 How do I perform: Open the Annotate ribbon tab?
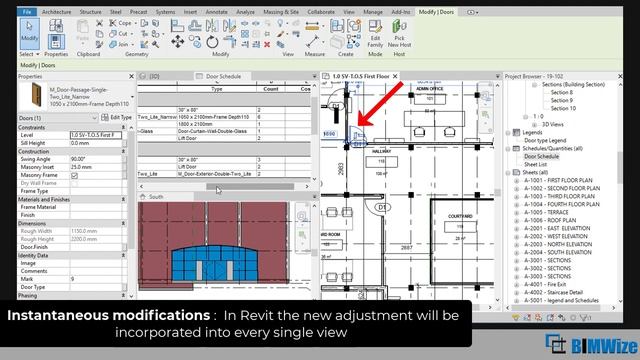click(216, 12)
